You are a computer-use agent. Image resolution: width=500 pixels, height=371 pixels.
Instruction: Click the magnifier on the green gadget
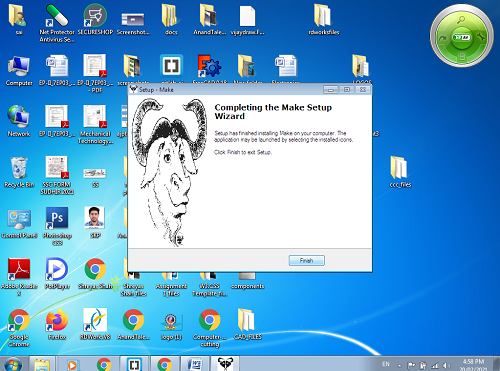point(461,20)
